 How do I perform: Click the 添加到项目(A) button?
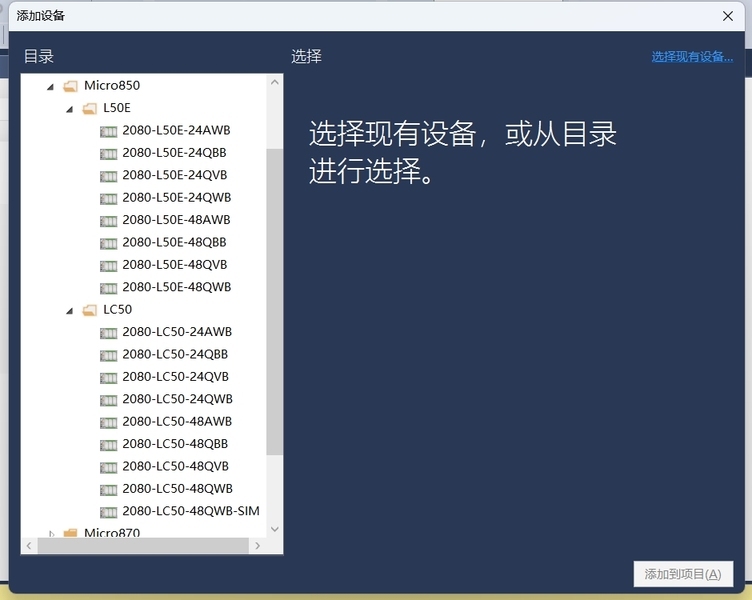pos(683,574)
